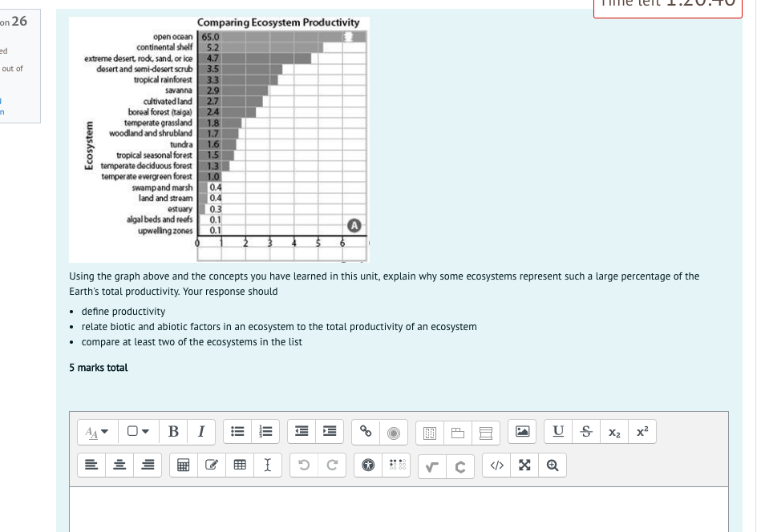
Task: Insert an image into the response
Action: pos(523,431)
